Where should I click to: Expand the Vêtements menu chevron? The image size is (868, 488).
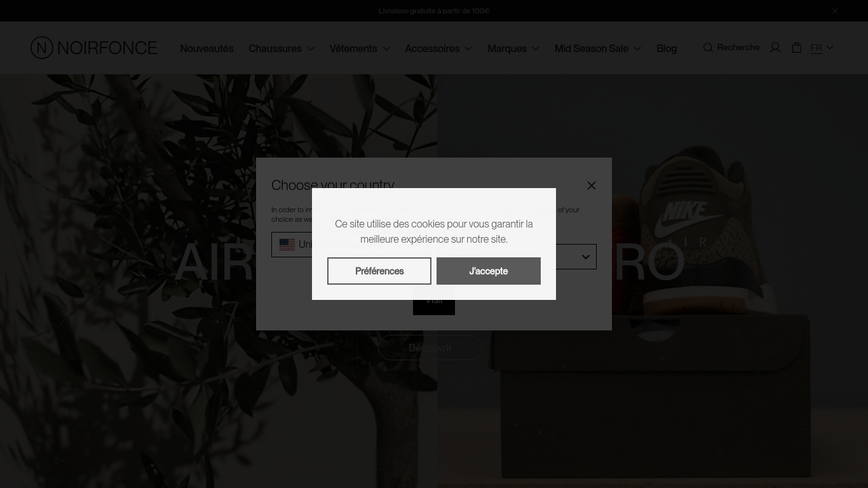tap(386, 49)
